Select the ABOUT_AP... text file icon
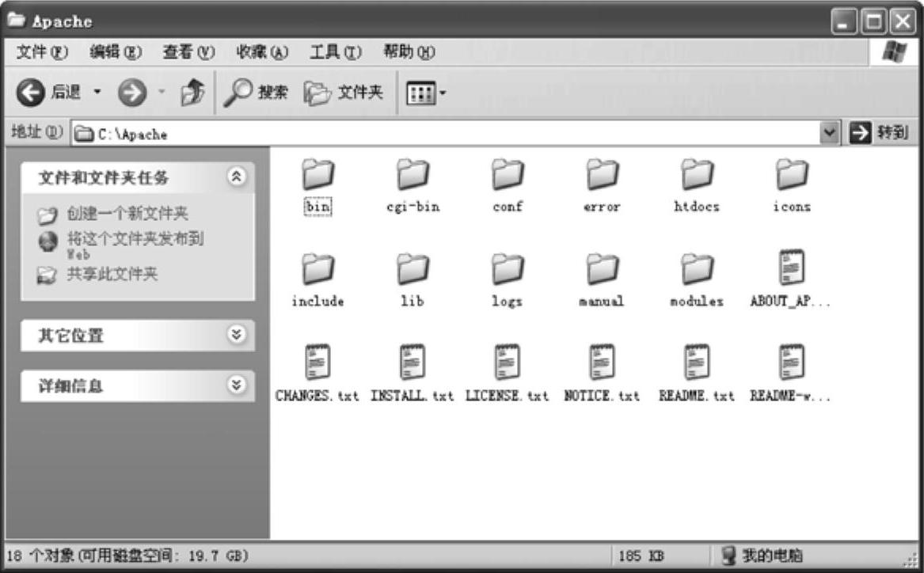The height and width of the screenshot is (573, 924). 792,268
